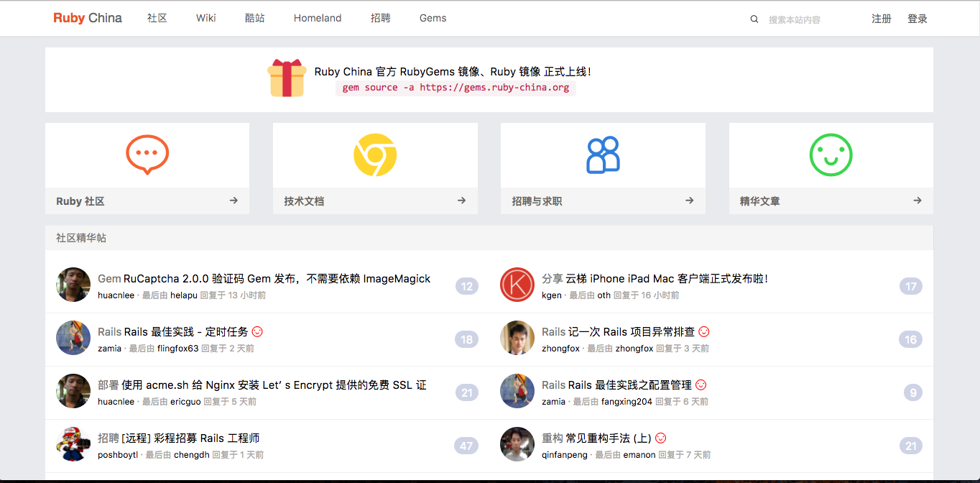The image size is (980, 483).
Task: Click reply count 47 badge
Action: (x=466, y=446)
